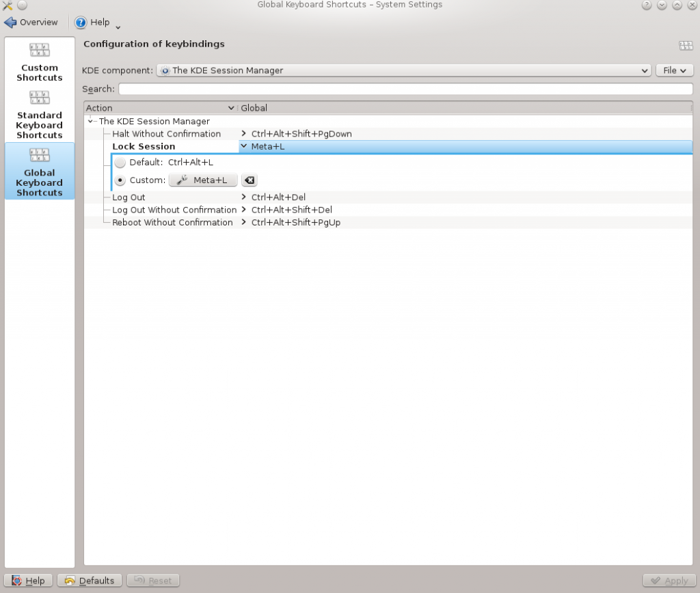Open the Help menu in toolbar
This screenshot has height=593, width=700.
(x=92, y=23)
